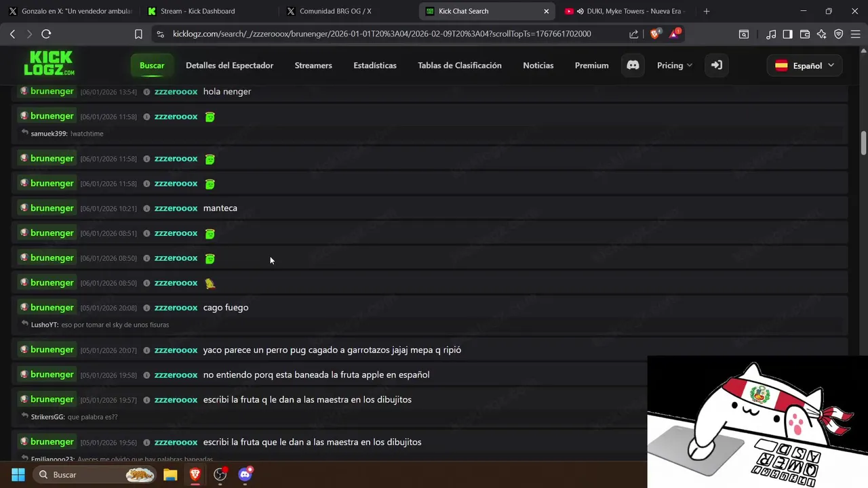
Task: Click the Brave Shields lion icon in address bar
Action: pyautogui.click(x=655, y=34)
